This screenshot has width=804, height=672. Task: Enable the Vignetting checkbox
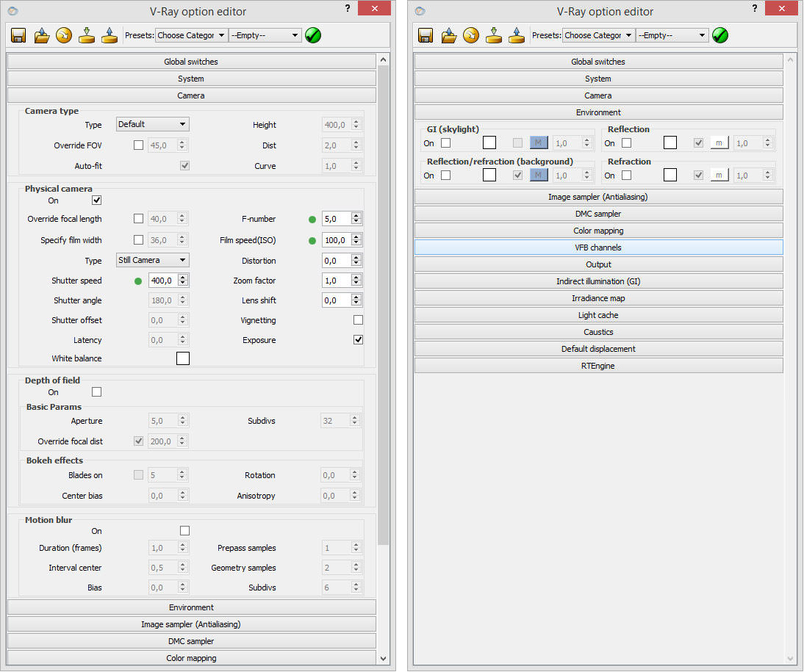tap(358, 320)
